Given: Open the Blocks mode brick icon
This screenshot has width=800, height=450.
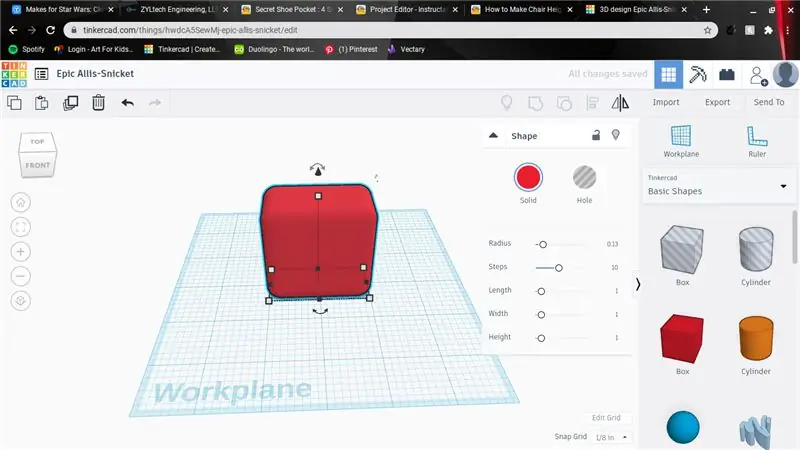Looking at the screenshot, I should (x=727, y=75).
